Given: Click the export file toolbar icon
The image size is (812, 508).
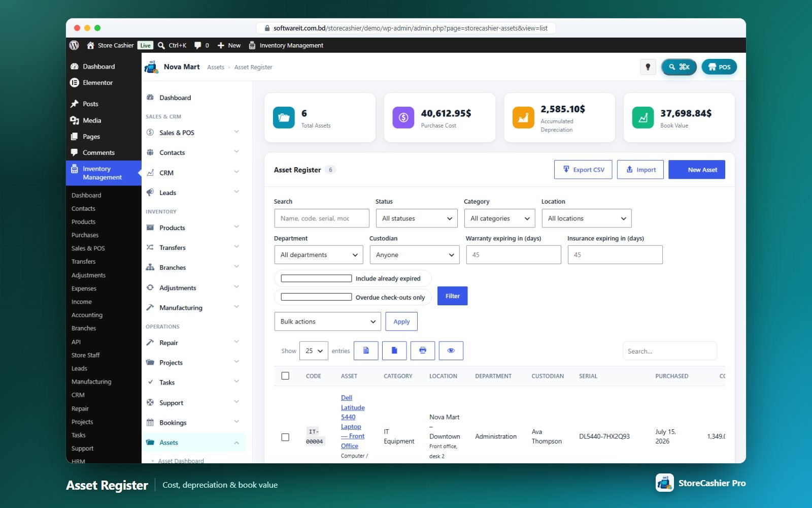Looking at the screenshot, I should coord(394,351).
